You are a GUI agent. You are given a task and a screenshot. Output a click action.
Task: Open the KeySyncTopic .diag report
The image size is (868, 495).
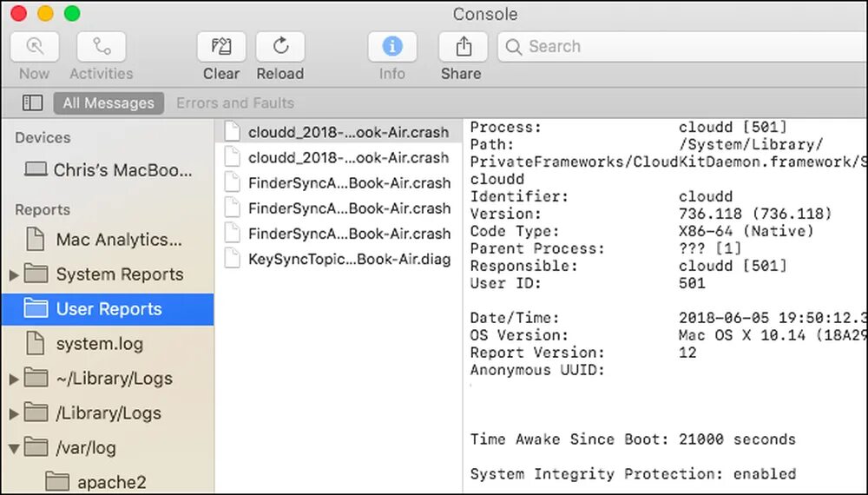(x=339, y=259)
